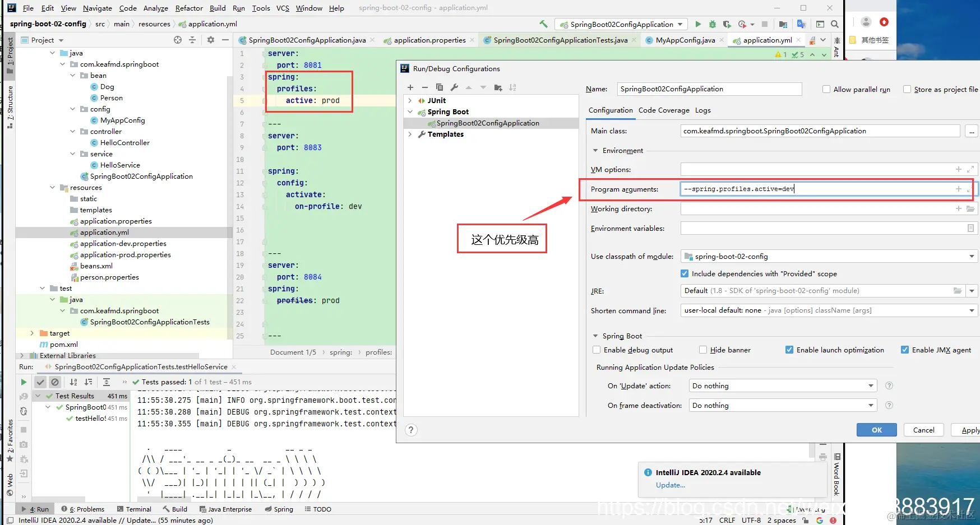Open the VCS menu

click(x=283, y=8)
